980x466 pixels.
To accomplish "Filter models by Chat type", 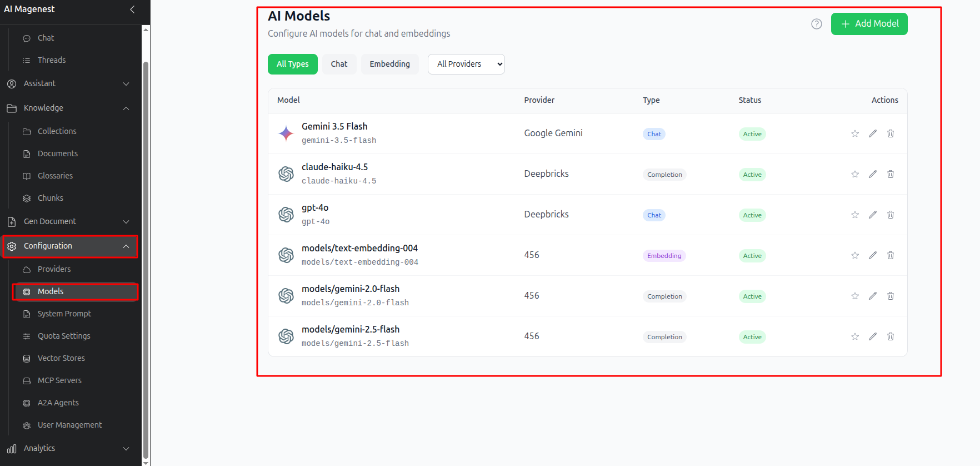I will pos(339,64).
